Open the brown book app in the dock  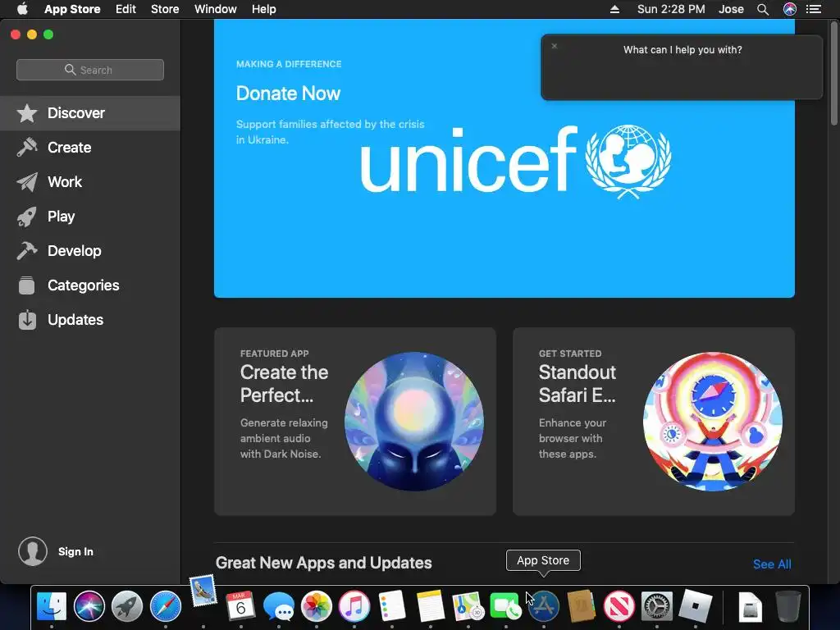tap(582, 606)
